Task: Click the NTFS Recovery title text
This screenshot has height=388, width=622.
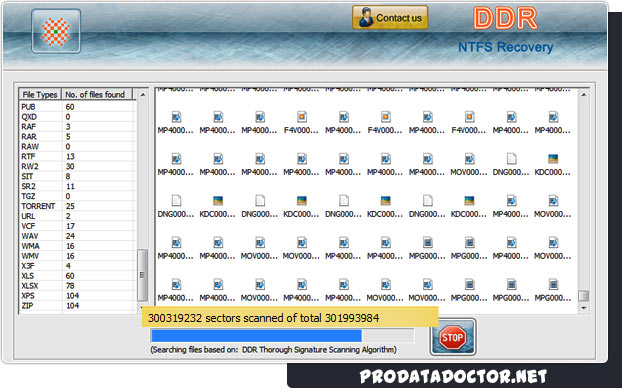Action: [505, 47]
